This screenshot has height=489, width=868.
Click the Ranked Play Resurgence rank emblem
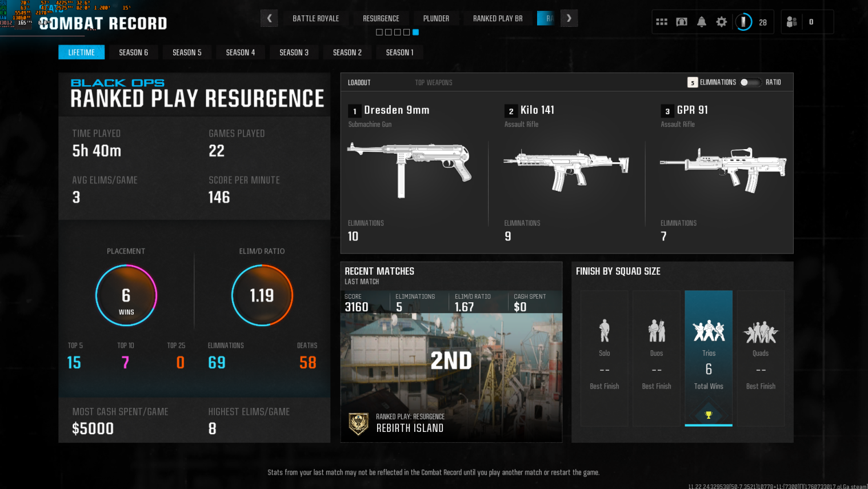tap(359, 423)
